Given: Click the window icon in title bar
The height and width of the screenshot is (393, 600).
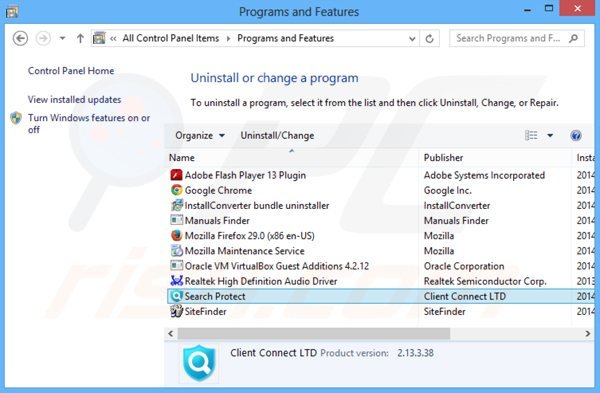Looking at the screenshot, I should click(11, 12).
